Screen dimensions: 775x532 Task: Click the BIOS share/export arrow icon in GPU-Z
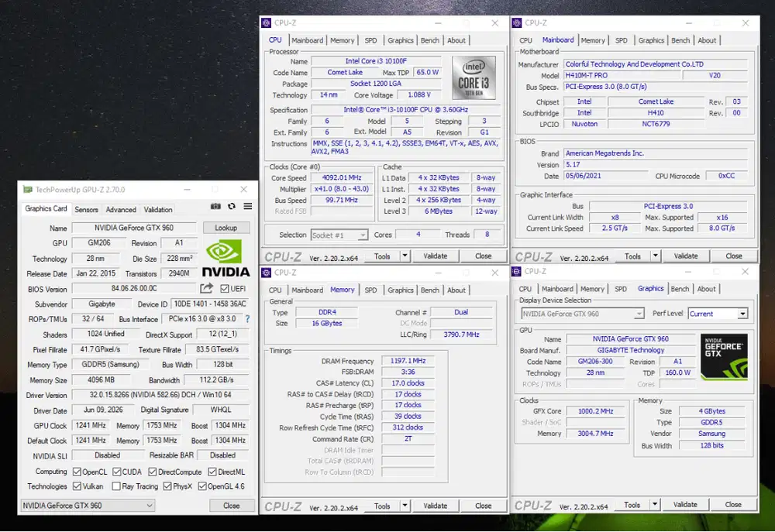tap(207, 288)
